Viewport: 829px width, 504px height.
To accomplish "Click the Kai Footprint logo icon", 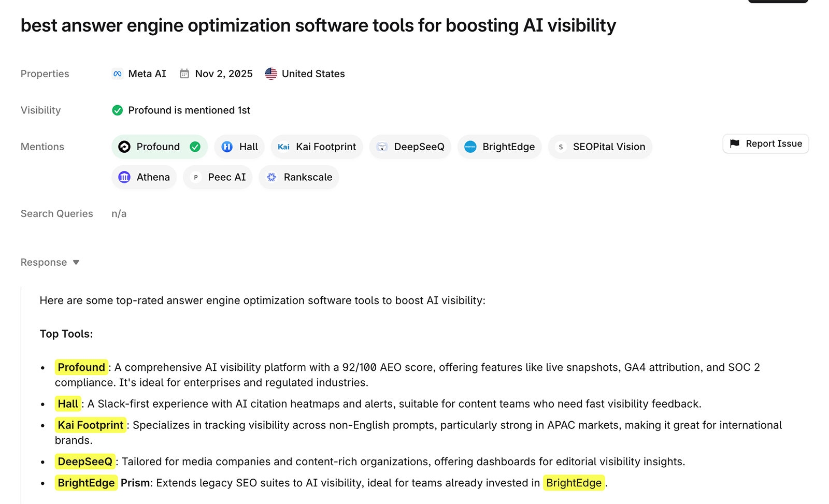I will [283, 147].
